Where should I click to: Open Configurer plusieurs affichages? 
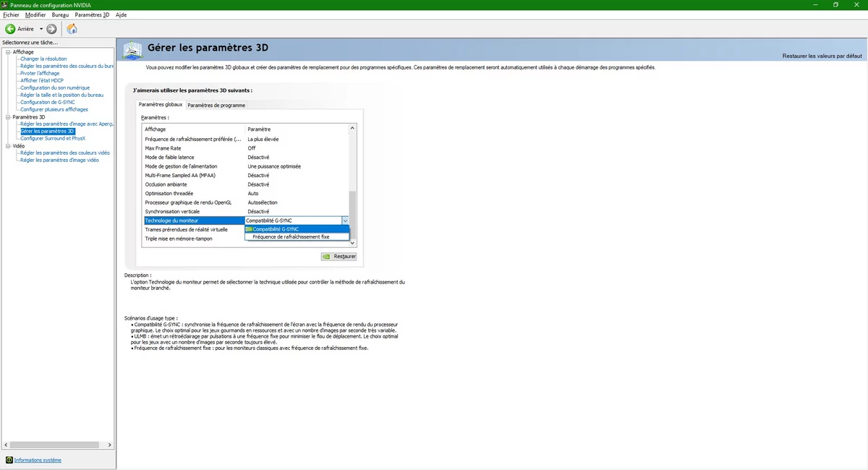pos(54,110)
